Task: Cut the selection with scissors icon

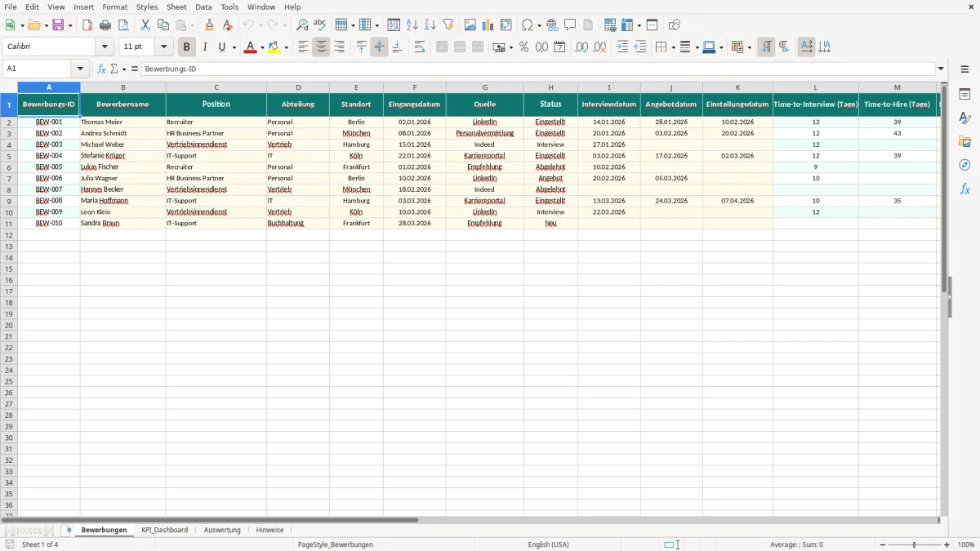Action: point(145,25)
